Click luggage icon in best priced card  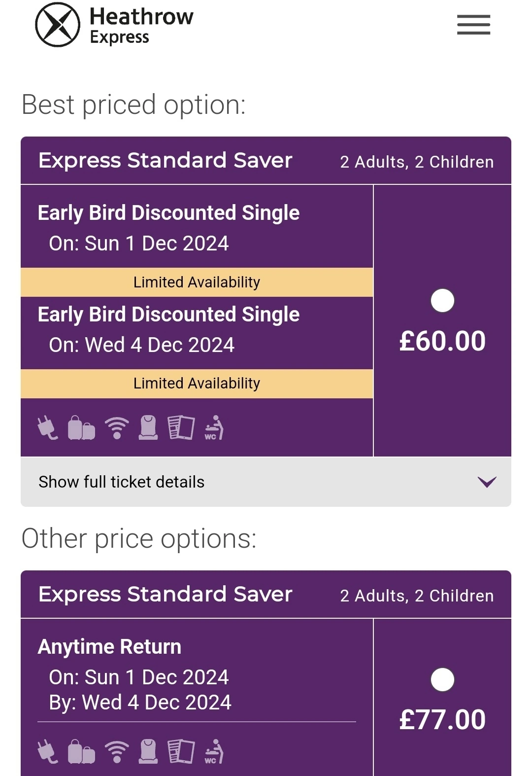pyautogui.click(x=81, y=427)
